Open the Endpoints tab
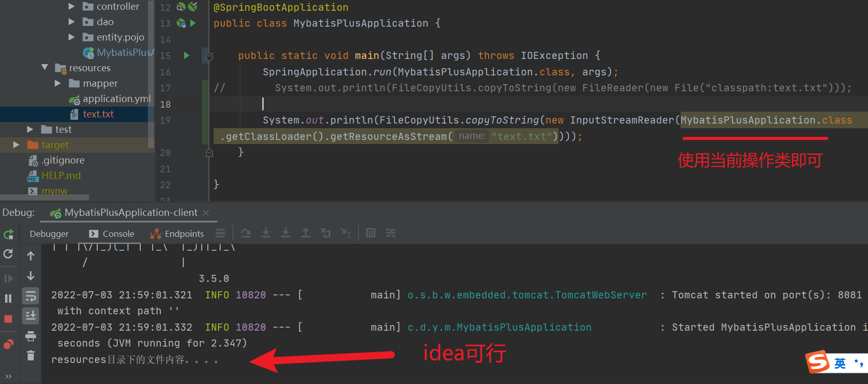This screenshot has height=384, width=868. pyautogui.click(x=177, y=234)
